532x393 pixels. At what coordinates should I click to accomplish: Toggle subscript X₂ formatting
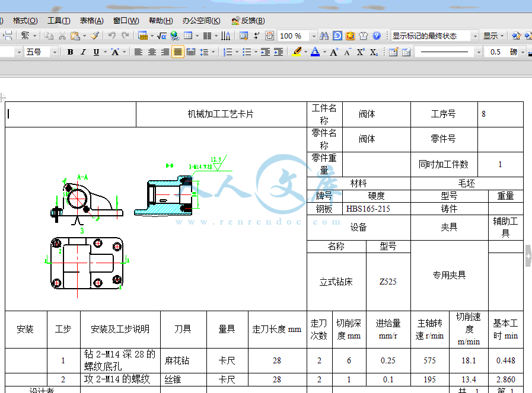(x=374, y=52)
